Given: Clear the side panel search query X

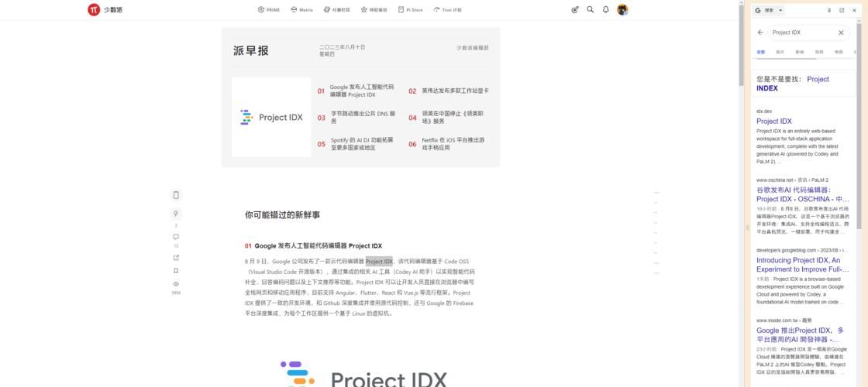Looking at the screenshot, I should (x=841, y=33).
